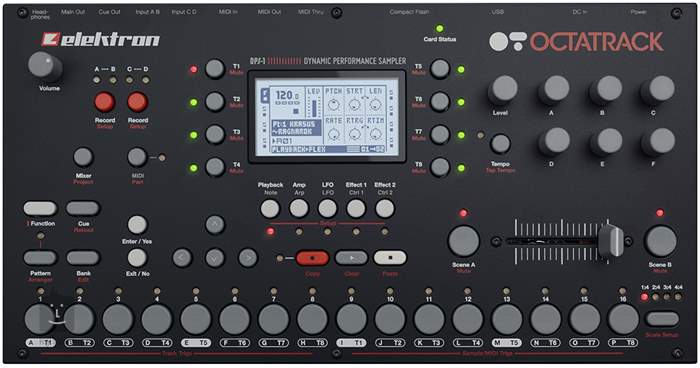
Task: Click the Level knob
Action: tap(503, 89)
